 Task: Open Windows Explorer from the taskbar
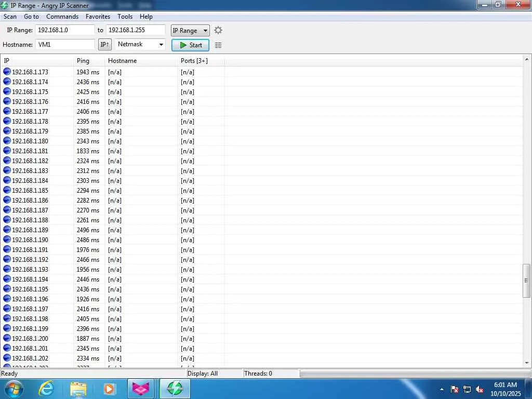pyautogui.click(x=78, y=389)
